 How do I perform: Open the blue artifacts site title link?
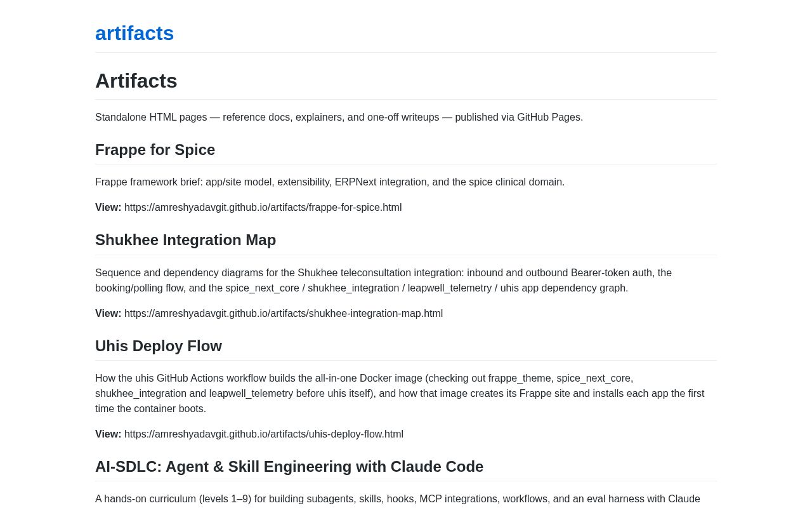click(134, 33)
